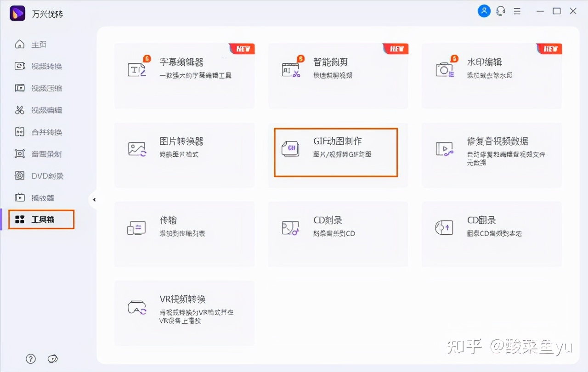Open 视频转换 in the sidebar
The width and height of the screenshot is (588, 372).
tap(46, 67)
